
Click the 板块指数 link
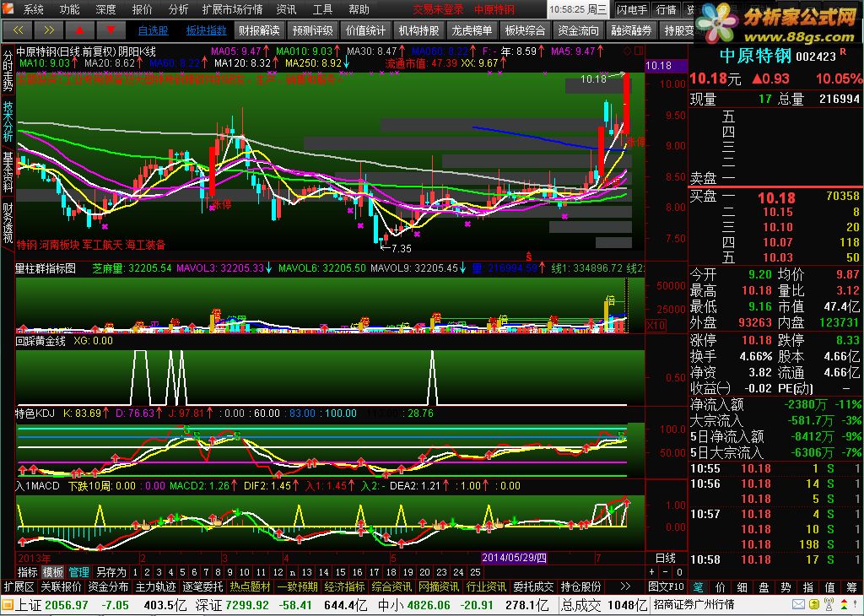(206, 31)
